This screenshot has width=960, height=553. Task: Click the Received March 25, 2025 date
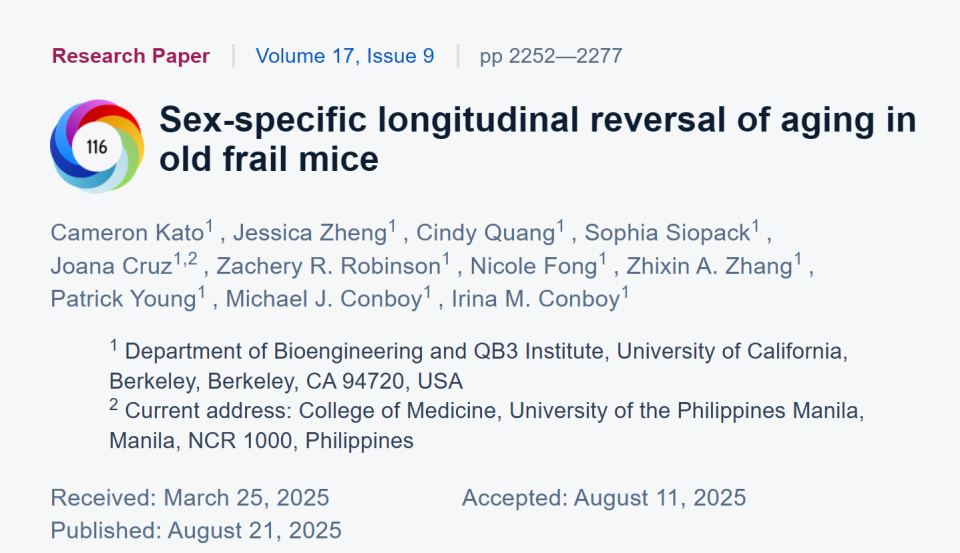click(190, 498)
